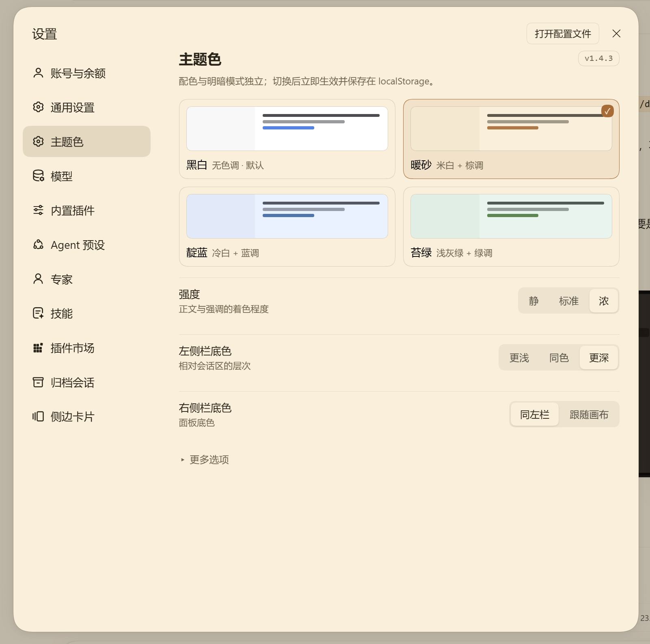This screenshot has width=650, height=644.
Task: Click the v1.4.3 version badge
Action: tap(598, 58)
